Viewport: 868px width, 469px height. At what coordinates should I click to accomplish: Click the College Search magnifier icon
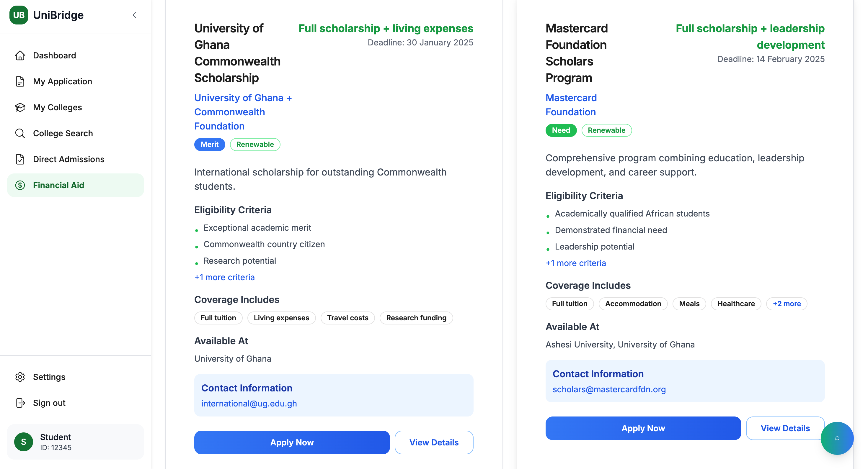pyautogui.click(x=20, y=133)
